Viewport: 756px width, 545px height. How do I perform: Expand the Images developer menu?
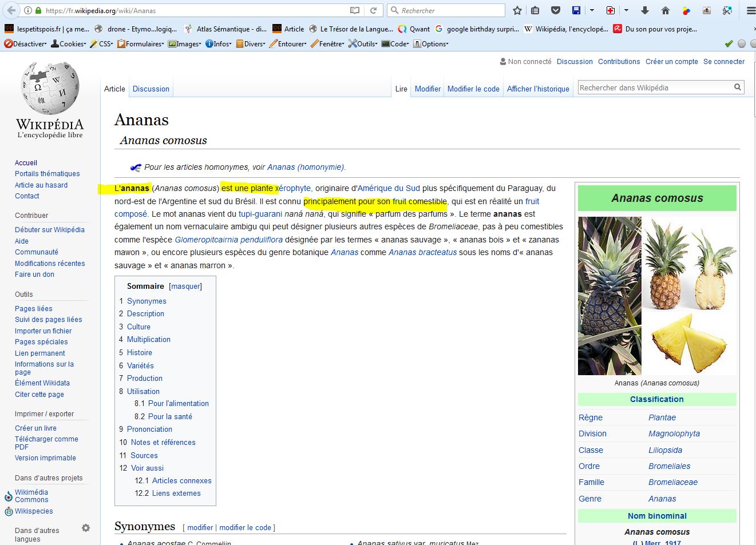[x=185, y=43]
